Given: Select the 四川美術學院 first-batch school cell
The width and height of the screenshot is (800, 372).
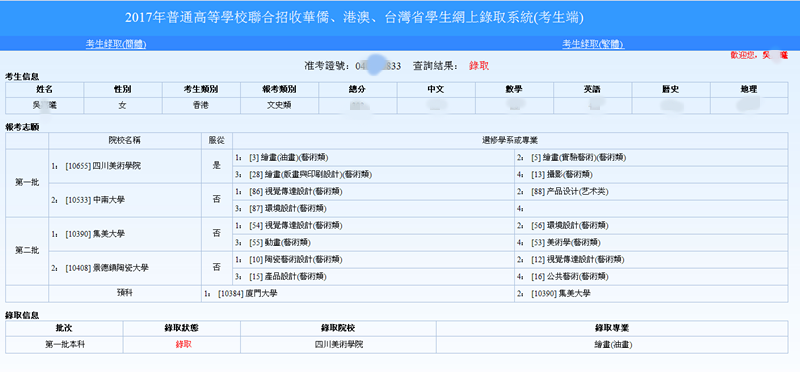Looking at the screenshot, I should point(125,166).
